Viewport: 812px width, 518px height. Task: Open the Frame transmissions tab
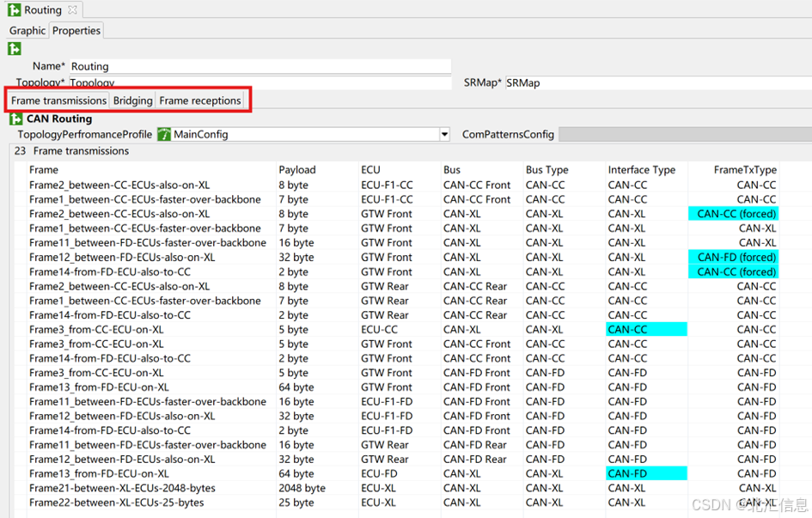(x=58, y=101)
